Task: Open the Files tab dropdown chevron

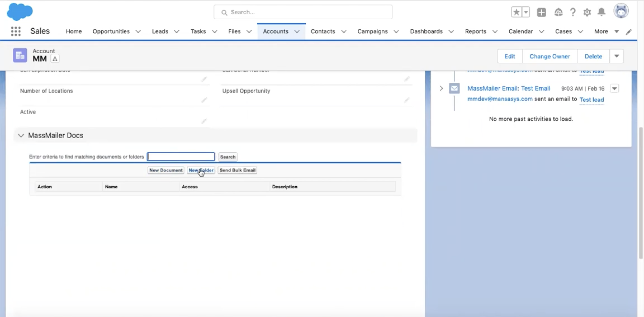Action: click(x=249, y=31)
